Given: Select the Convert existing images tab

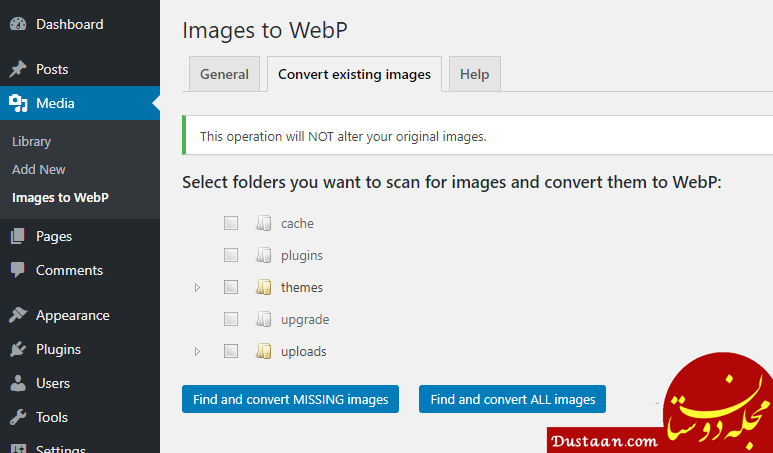Looking at the screenshot, I should pyautogui.click(x=354, y=74).
